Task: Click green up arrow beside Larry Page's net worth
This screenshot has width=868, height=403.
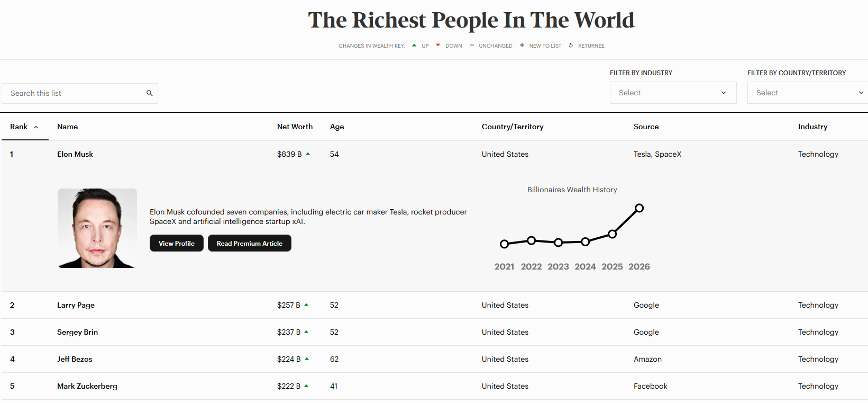Action: click(x=306, y=305)
